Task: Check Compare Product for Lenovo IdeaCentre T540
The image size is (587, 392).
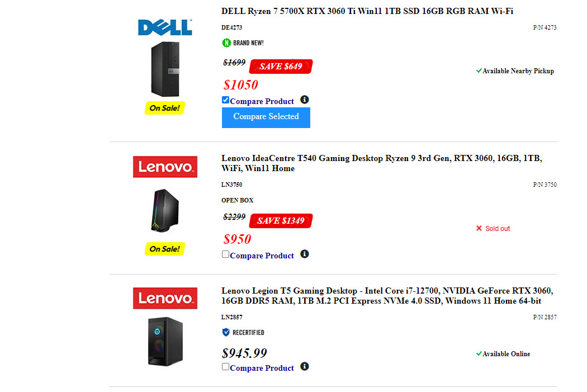Action: point(226,254)
